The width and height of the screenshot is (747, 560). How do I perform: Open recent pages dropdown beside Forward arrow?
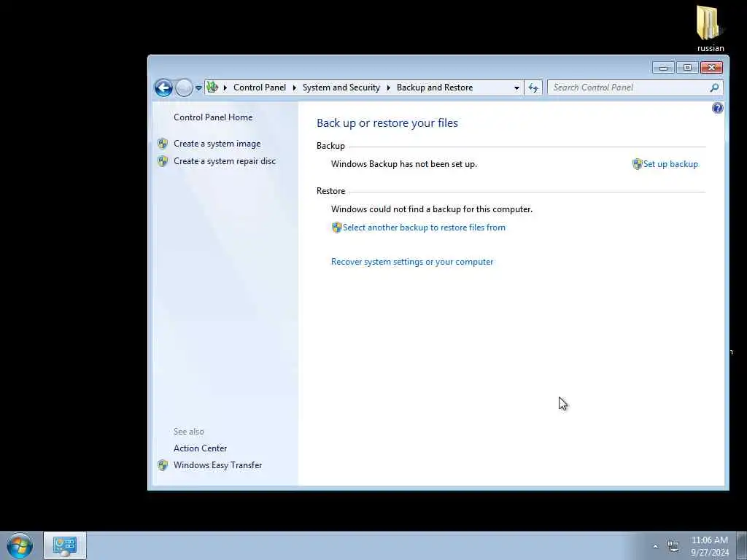pos(198,88)
